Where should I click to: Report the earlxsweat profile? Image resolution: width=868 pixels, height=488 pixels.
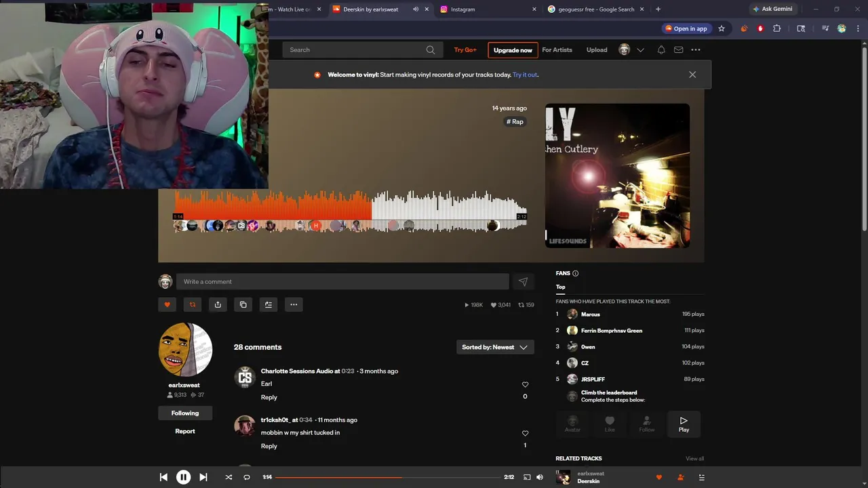(x=185, y=431)
